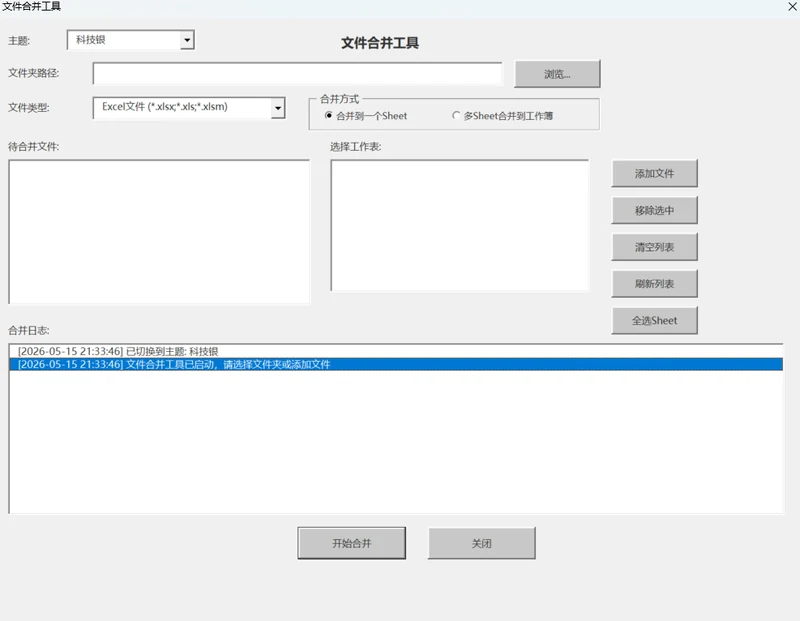The width and height of the screenshot is (800, 621).
Task: Add files with the 添加文件 button
Action: point(655,173)
